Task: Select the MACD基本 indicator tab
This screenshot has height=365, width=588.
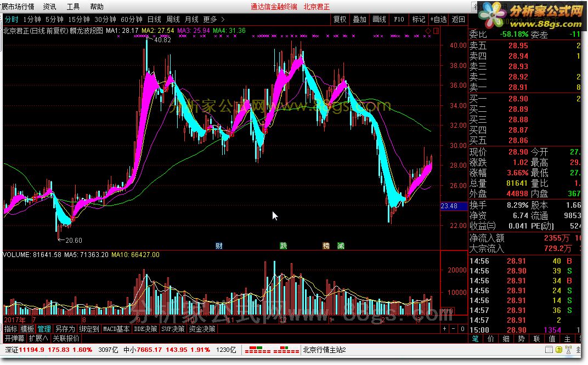Action: pyautogui.click(x=116, y=329)
